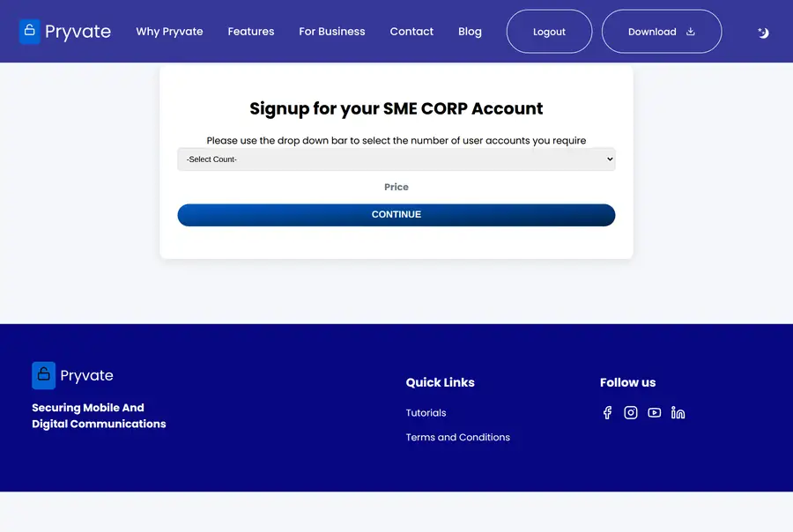Screen dimensions: 793x532
Task: Open Terms and Conditions link
Action: tap(457, 437)
